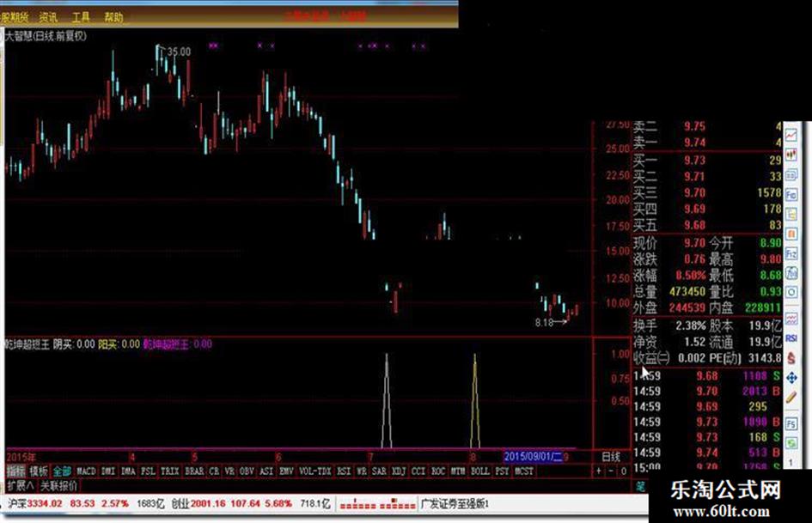Click the 日线 period selector
The image size is (812, 523).
point(611,457)
